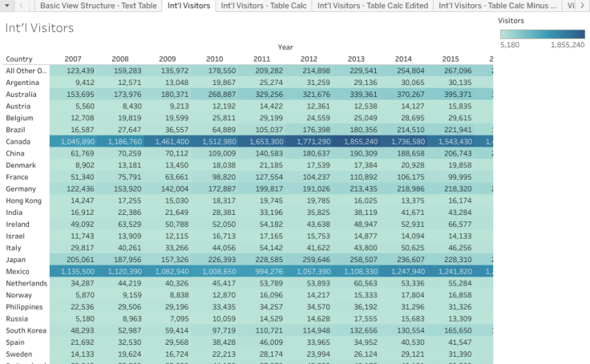Image resolution: width=590 pixels, height=364 pixels.
Task: Click the Visitors color legend gradient bar
Action: 542,34
